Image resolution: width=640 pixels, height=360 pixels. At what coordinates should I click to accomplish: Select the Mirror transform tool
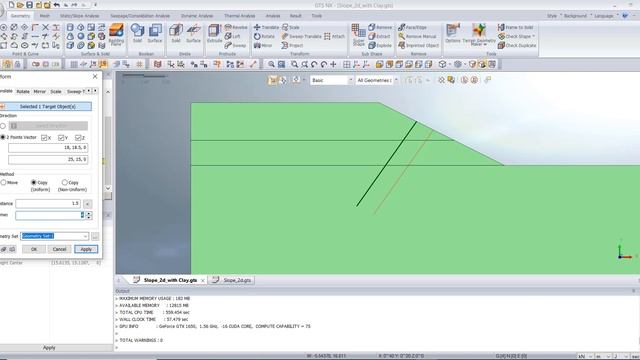tap(263, 45)
